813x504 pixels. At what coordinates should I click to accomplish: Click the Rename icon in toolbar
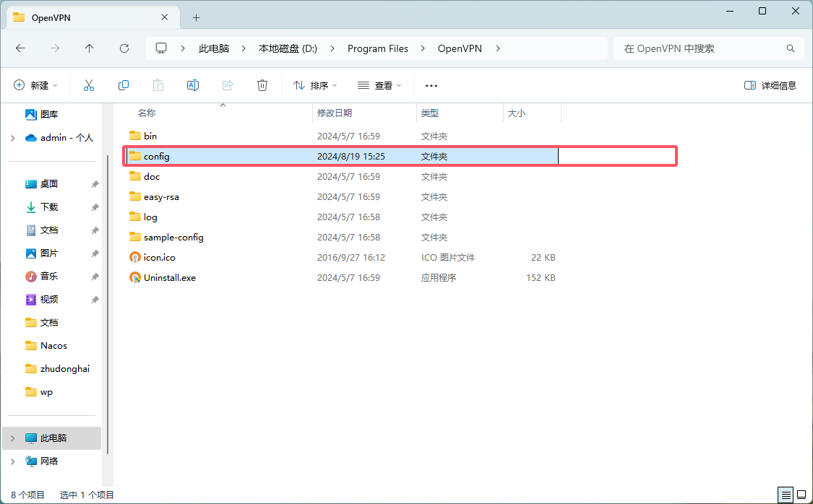(x=193, y=85)
